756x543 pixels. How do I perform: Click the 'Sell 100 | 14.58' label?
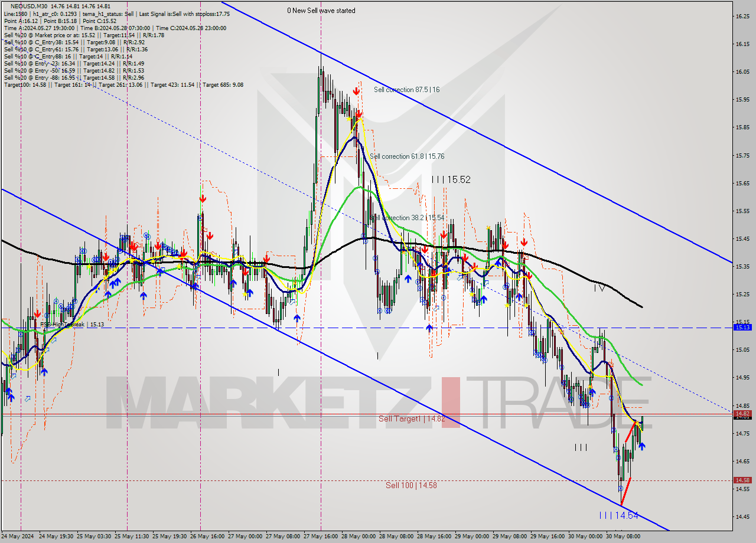411,485
